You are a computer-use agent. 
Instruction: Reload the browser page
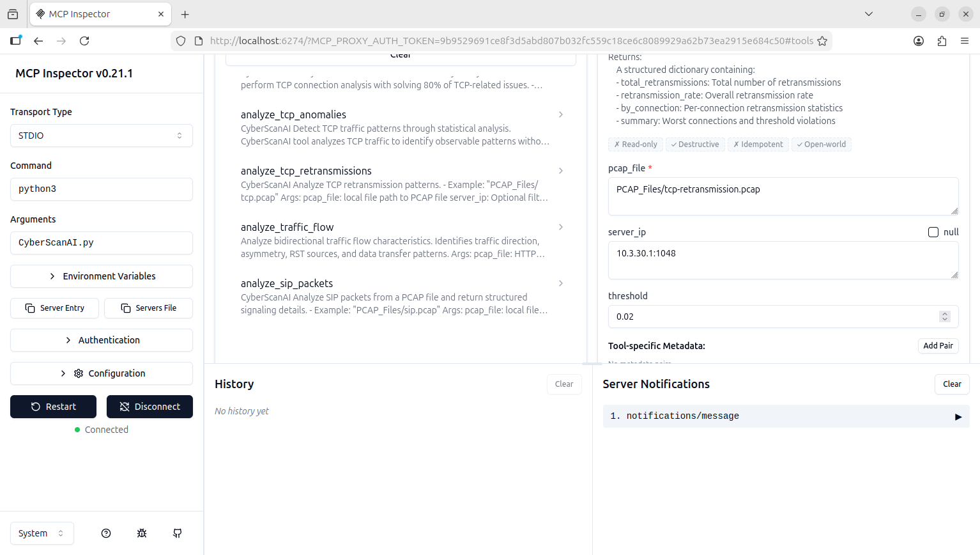point(84,41)
